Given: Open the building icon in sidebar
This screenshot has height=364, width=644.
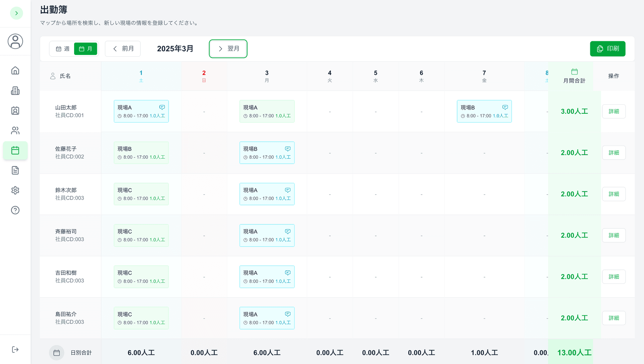Looking at the screenshot, I should tap(15, 91).
